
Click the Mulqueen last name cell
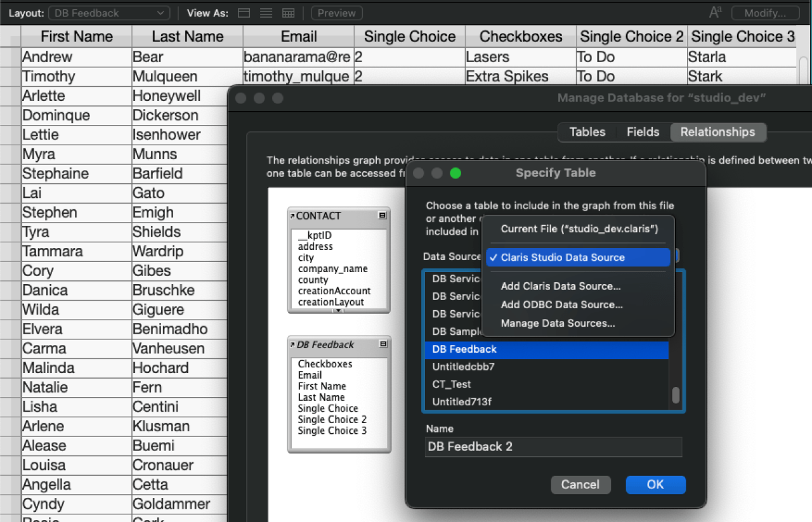pos(188,77)
